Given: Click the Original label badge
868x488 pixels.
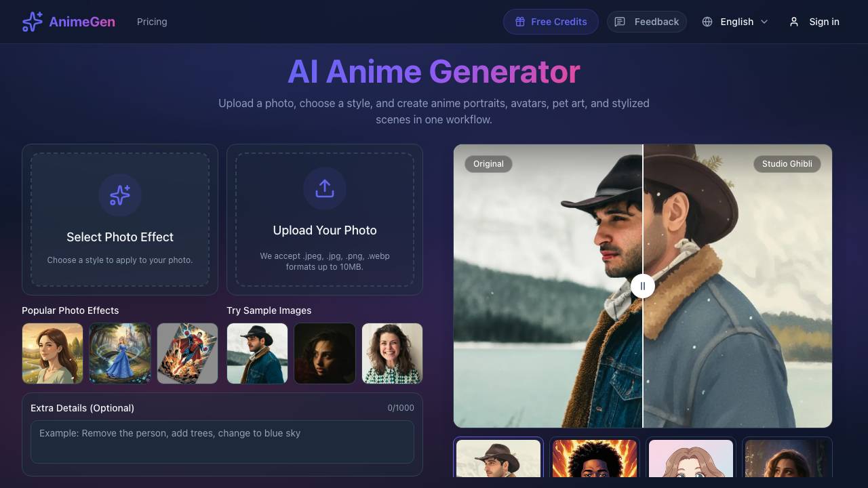Looking at the screenshot, I should [x=488, y=163].
